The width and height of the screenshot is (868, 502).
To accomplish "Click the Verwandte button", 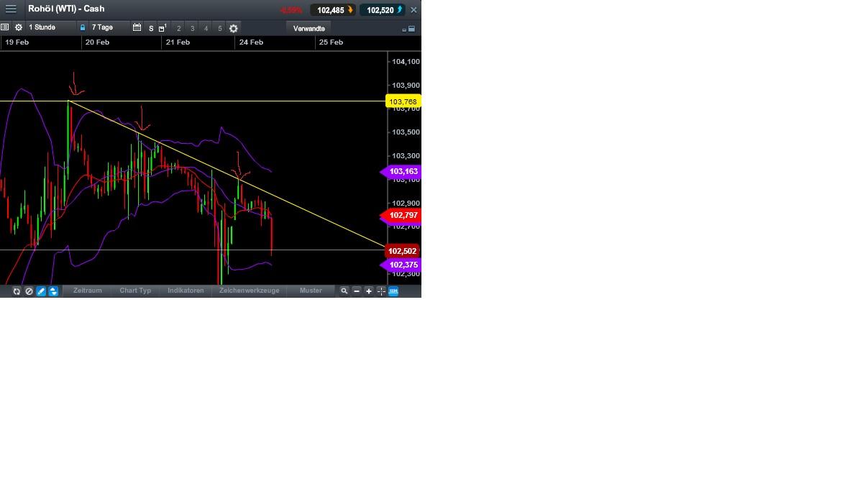I will 308,28.
